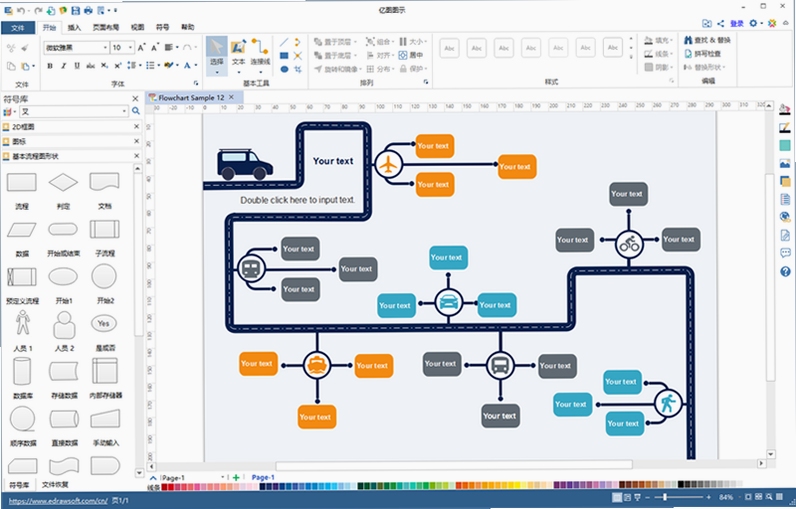
Task: Select the 选择 pointer tool
Action: (x=217, y=56)
